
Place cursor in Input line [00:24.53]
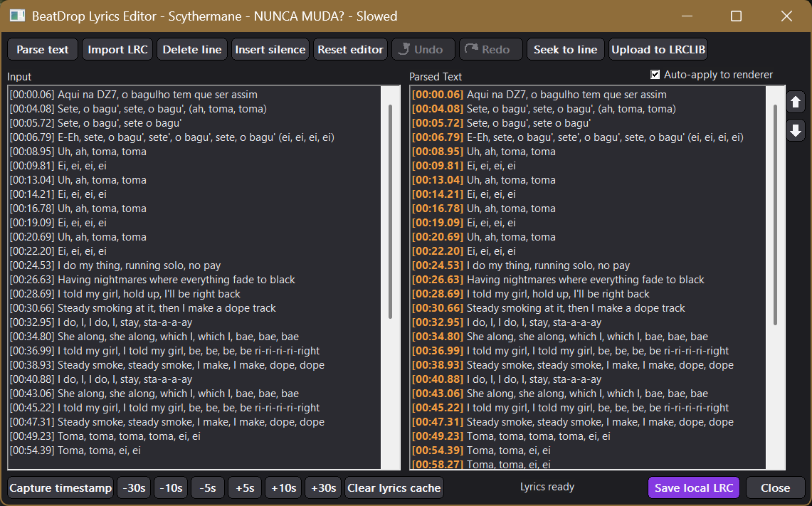click(115, 265)
